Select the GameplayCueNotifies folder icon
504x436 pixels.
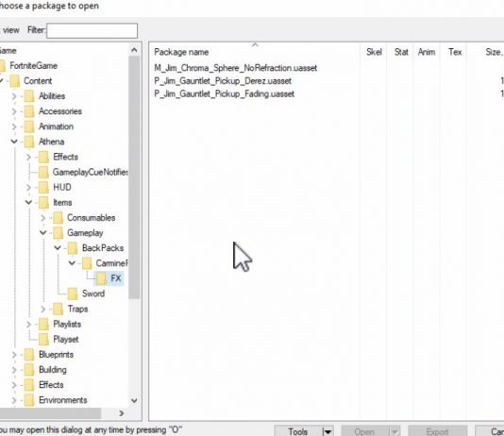coord(43,172)
